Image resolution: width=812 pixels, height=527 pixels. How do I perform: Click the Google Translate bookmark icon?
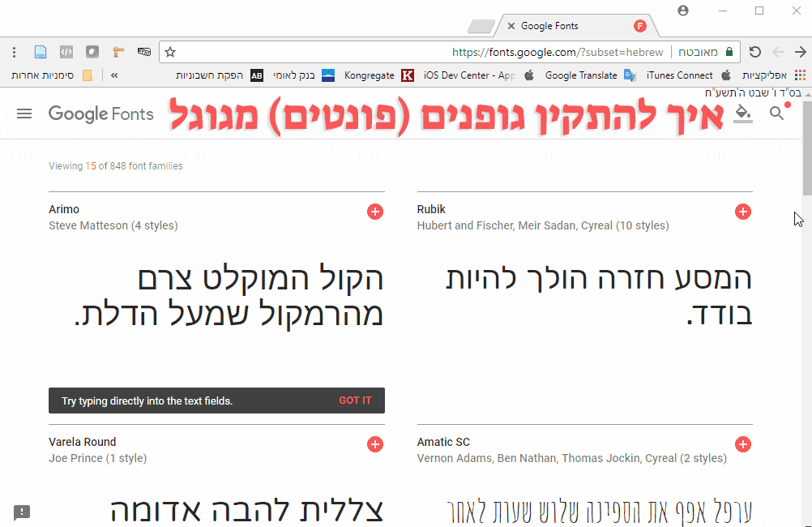630,75
